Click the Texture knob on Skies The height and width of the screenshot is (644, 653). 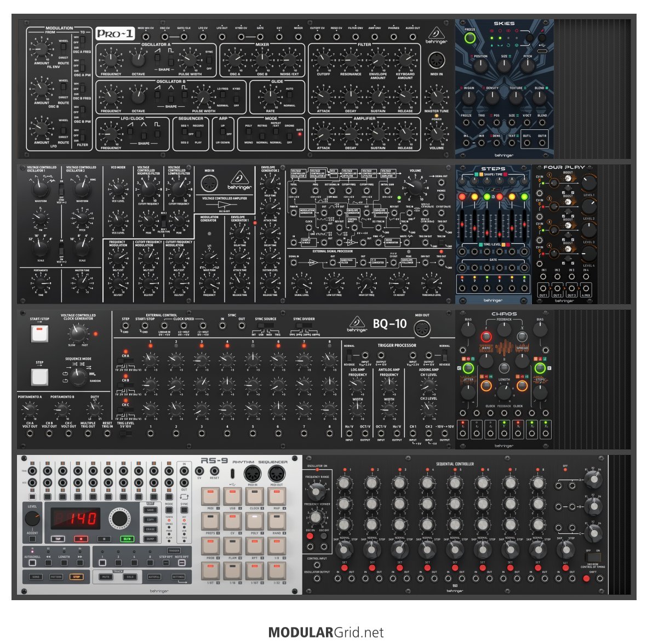coord(515,98)
